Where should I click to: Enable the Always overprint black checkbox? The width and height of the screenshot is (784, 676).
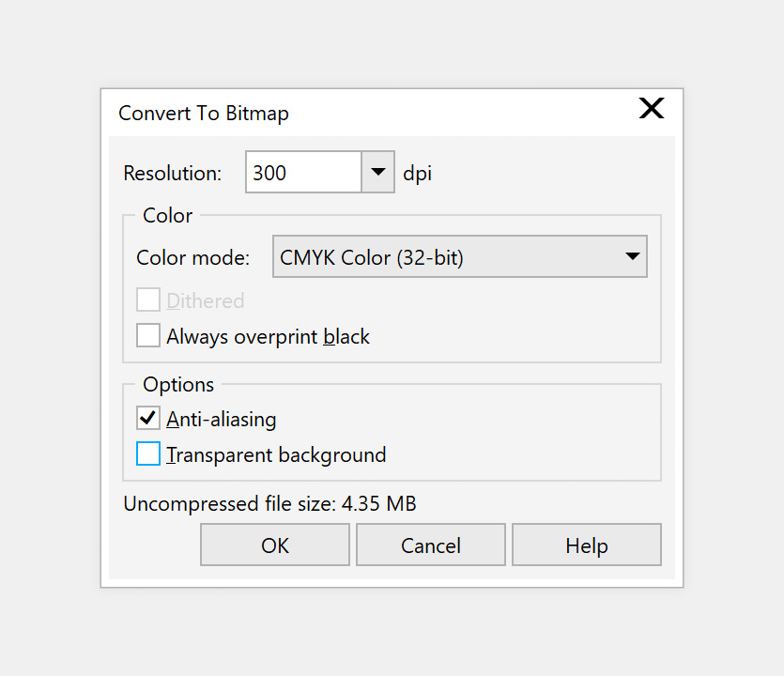point(148,335)
